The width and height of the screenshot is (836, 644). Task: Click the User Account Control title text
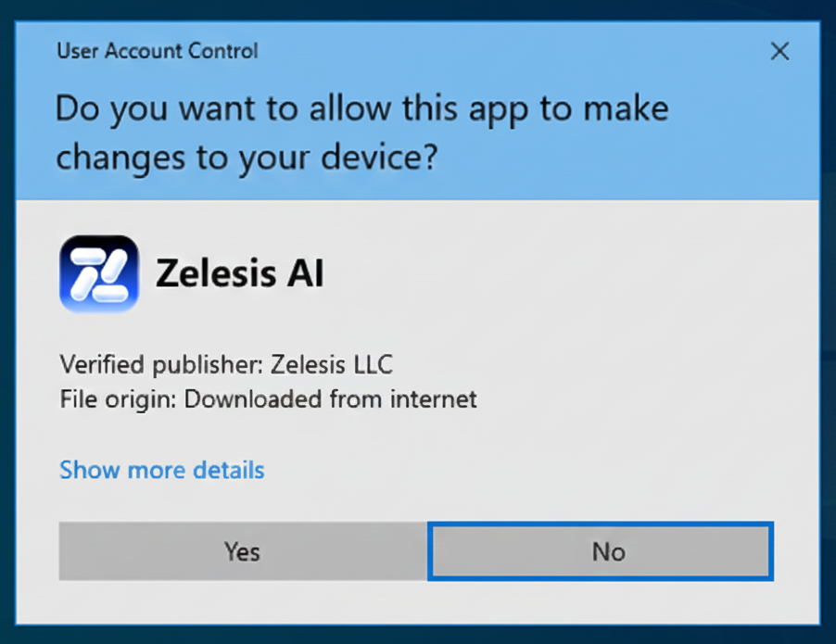point(158,51)
